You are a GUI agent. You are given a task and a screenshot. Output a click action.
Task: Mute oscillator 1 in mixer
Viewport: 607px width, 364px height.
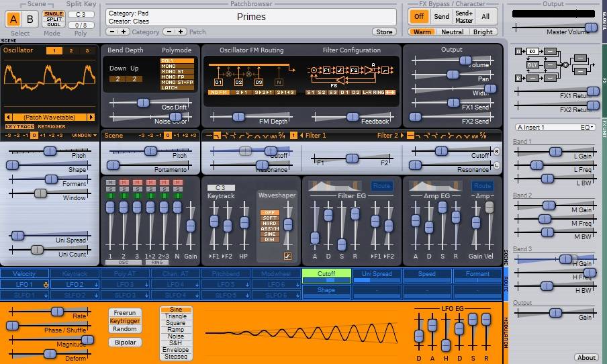point(109,183)
